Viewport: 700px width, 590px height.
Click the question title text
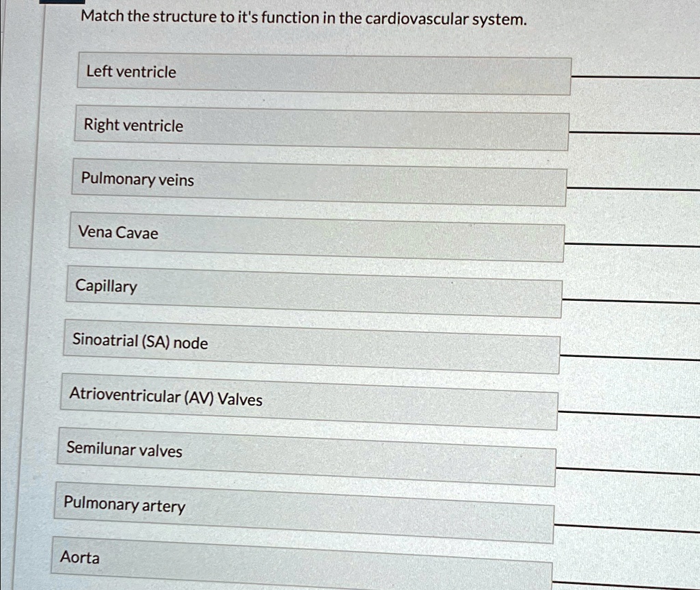pos(304,17)
